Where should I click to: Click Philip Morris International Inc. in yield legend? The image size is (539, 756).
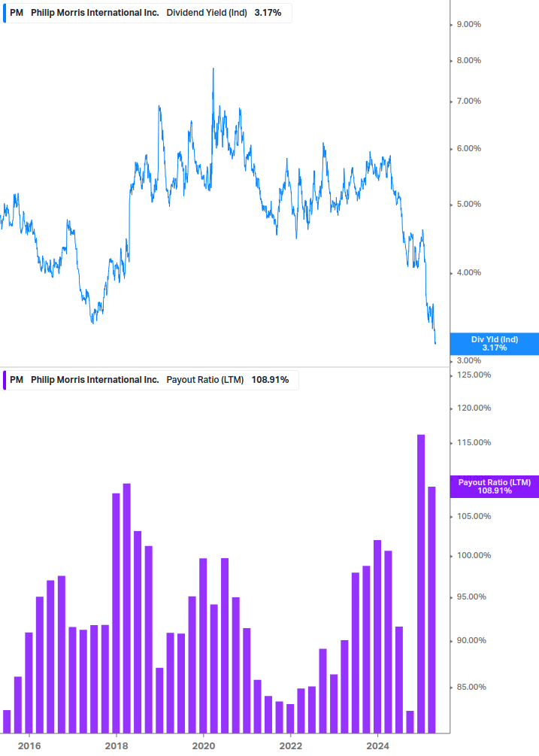pos(95,13)
